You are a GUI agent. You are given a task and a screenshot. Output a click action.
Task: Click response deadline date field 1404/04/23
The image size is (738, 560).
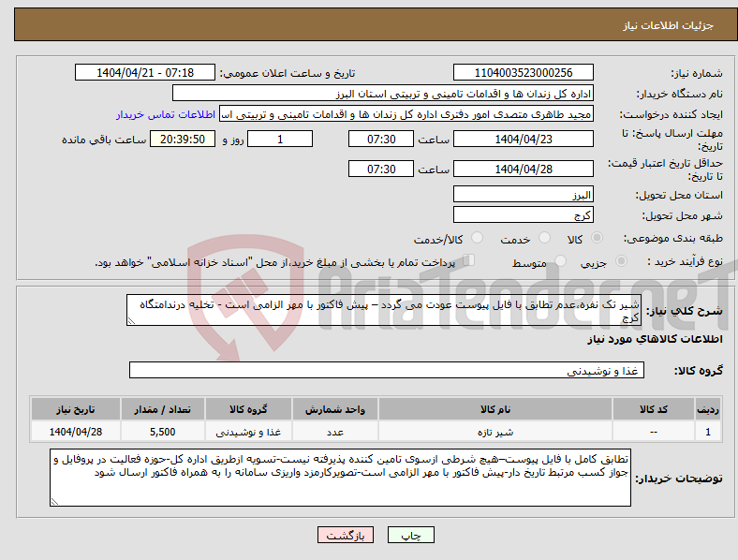coord(523,139)
